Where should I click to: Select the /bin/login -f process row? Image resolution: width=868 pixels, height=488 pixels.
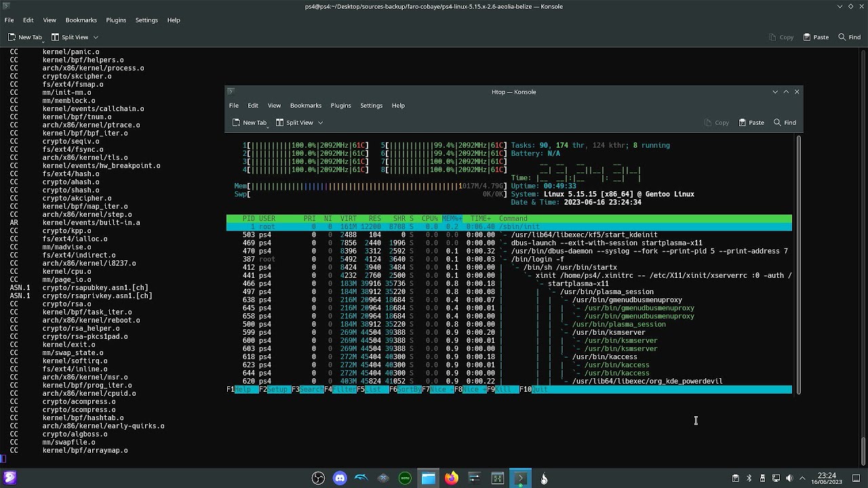pyautogui.click(x=509, y=260)
